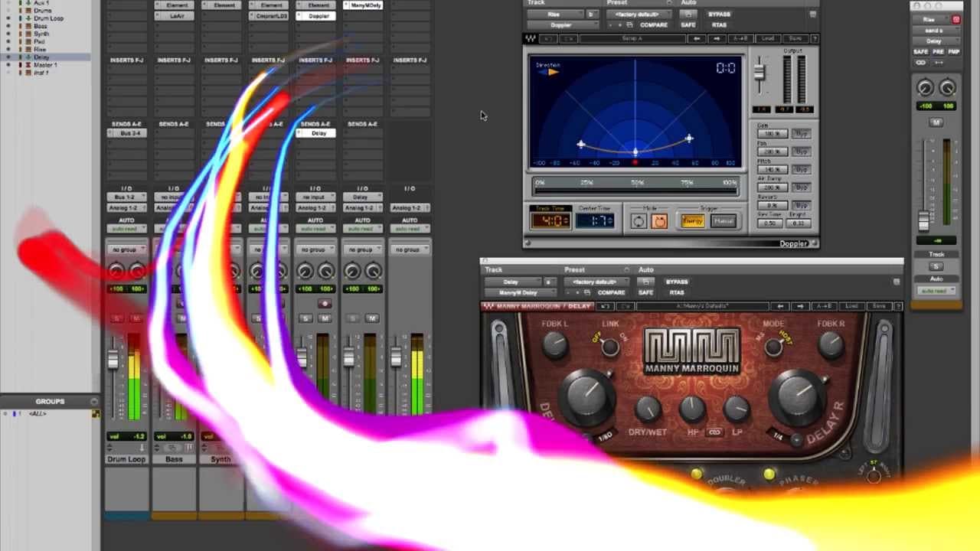Click A→B copy button in Doppler toolbar
Image resolution: width=980 pixels, height=551 pixels.
coord(740,38)
